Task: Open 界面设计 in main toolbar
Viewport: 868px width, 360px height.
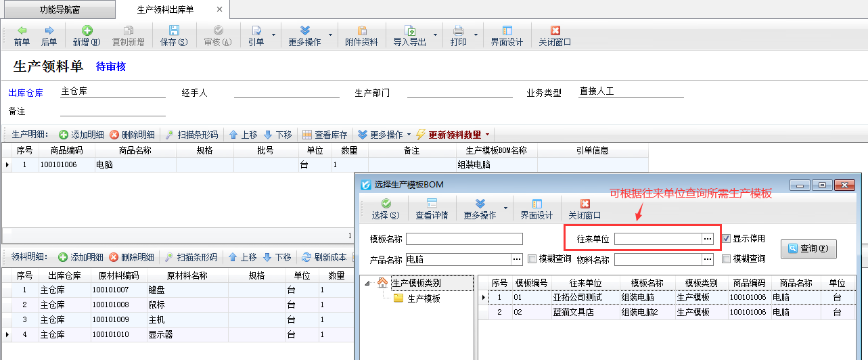Action: 507,31
